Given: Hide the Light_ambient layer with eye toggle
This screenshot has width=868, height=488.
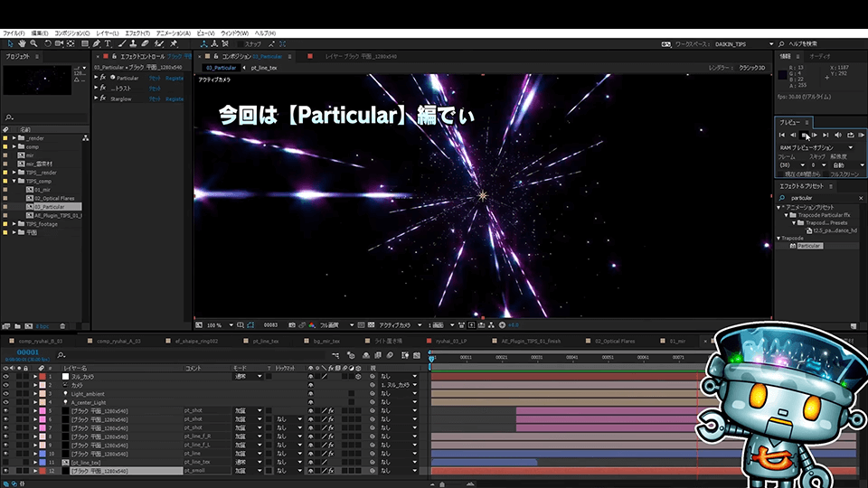Looking at the screenshot, I should (x=5, y=394).
